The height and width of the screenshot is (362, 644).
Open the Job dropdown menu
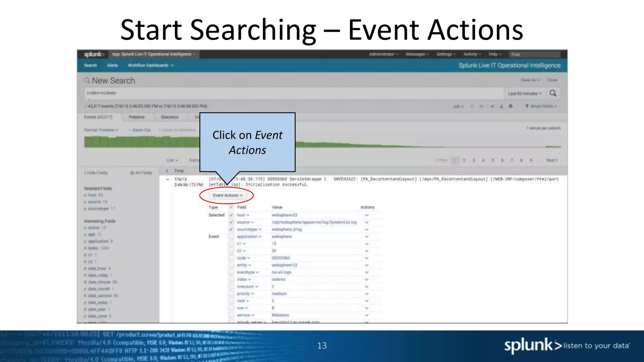[x=458, y=107]
